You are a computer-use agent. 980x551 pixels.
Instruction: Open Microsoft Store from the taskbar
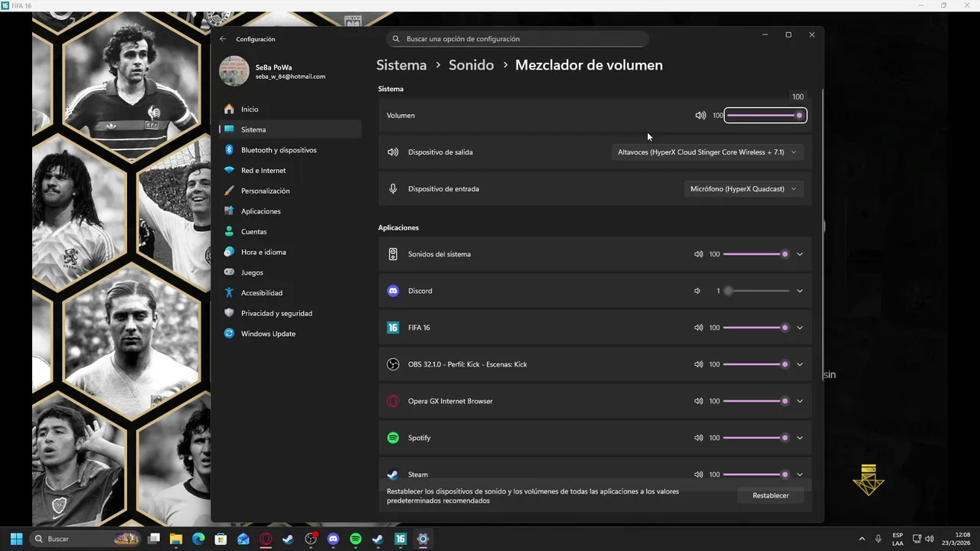(220, 539)
